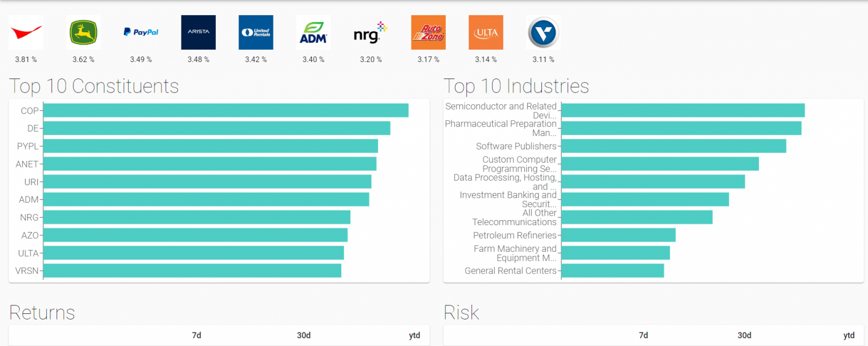Image resolution: width=868 pixels, height=346 pixels.
Task: Open the United Rentals logo icon
Action: click(255, 32)
